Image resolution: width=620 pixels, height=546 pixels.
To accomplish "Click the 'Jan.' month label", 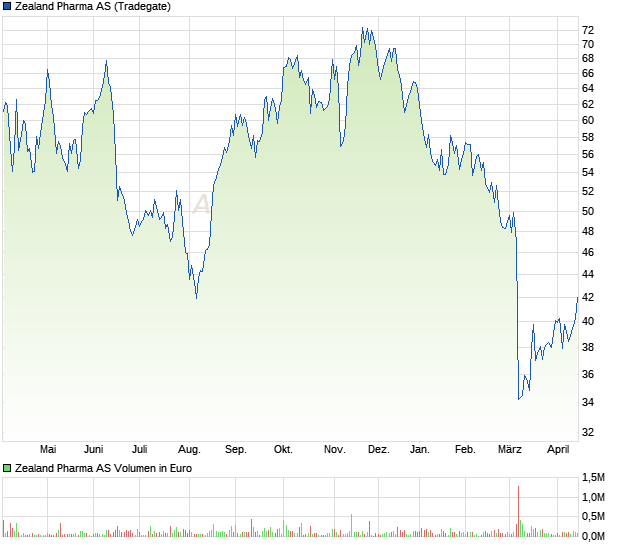I will click(420, 449).
